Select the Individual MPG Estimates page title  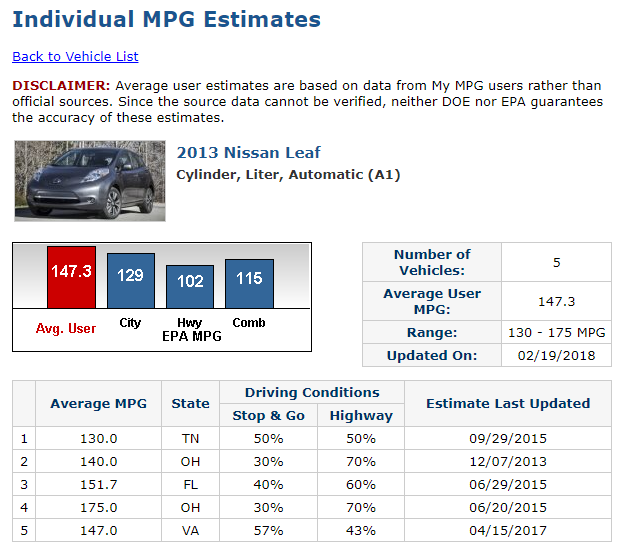(167, 19)
